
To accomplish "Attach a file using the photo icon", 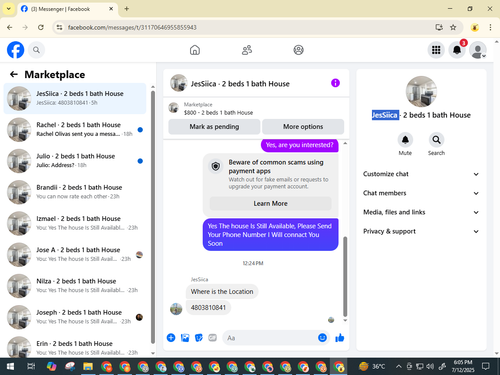I will pos(185,338).
